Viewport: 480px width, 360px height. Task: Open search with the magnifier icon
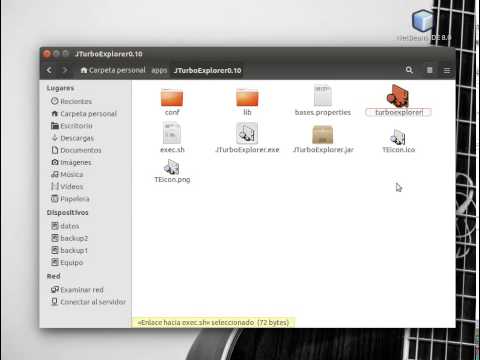click(x=409, y=70)
